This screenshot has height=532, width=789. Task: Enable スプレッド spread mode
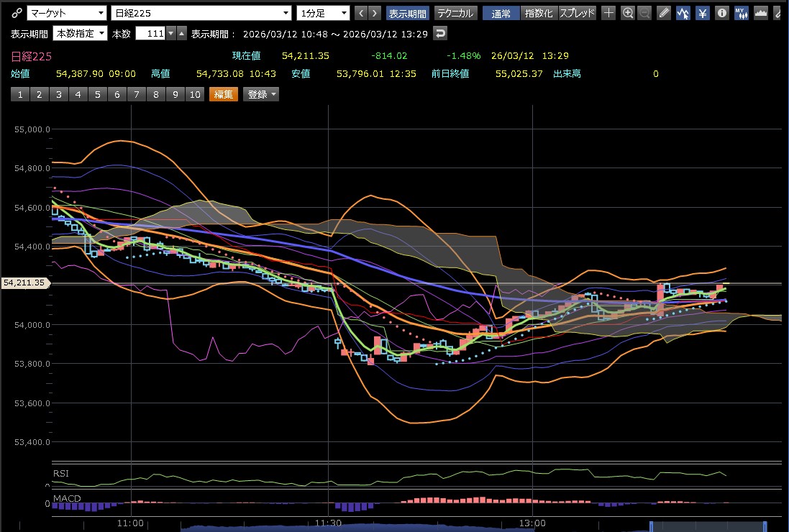[x=577, y=13]
